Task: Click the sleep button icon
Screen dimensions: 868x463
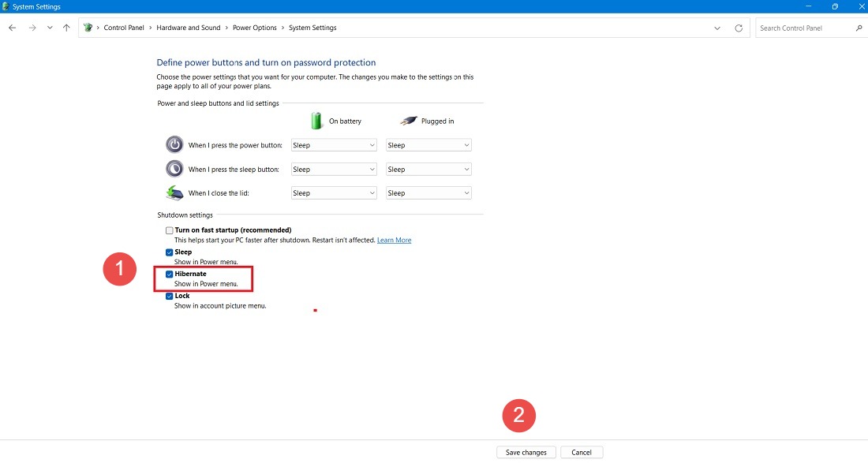Action: [x=174, y=168]
